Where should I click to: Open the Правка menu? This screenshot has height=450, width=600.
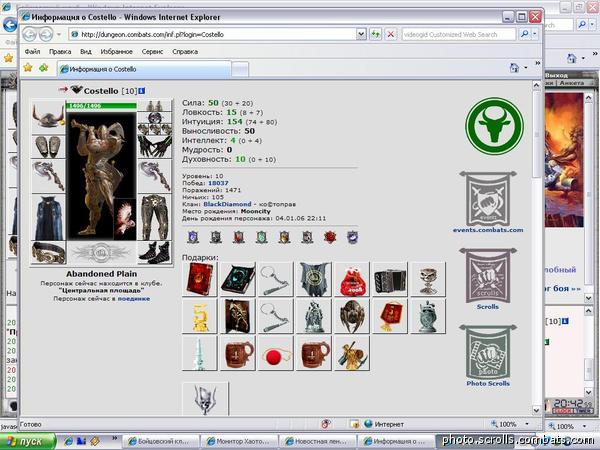point(60,51)
